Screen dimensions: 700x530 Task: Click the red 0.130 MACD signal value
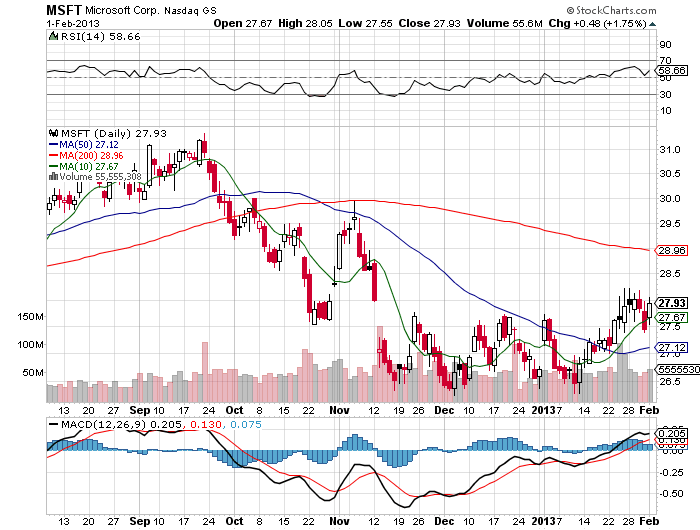pos(206,424)
